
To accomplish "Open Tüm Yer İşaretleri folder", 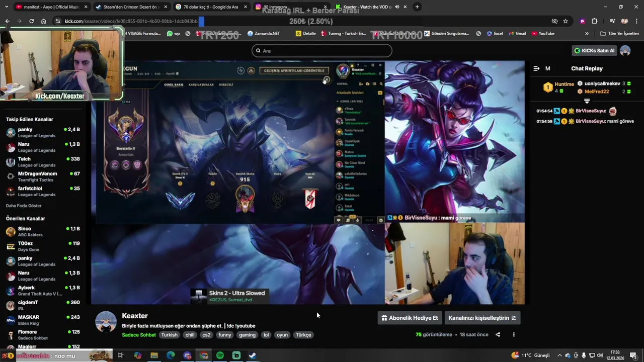I will coord(619,34).
